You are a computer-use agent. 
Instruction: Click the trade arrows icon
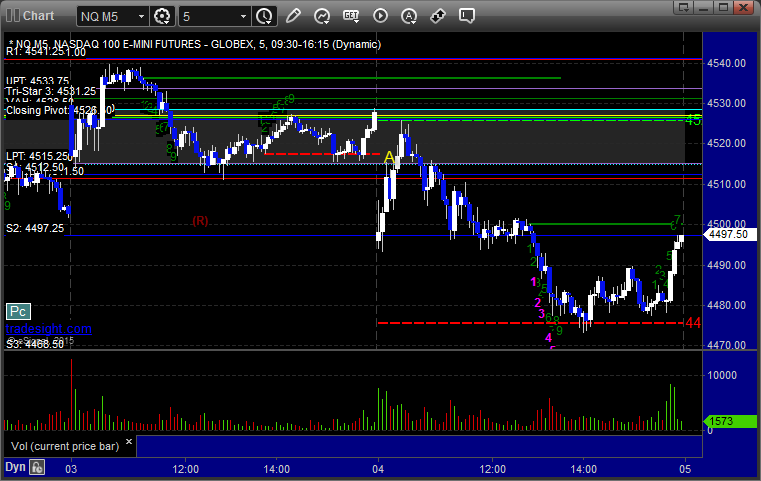click(x=438, y=16)
